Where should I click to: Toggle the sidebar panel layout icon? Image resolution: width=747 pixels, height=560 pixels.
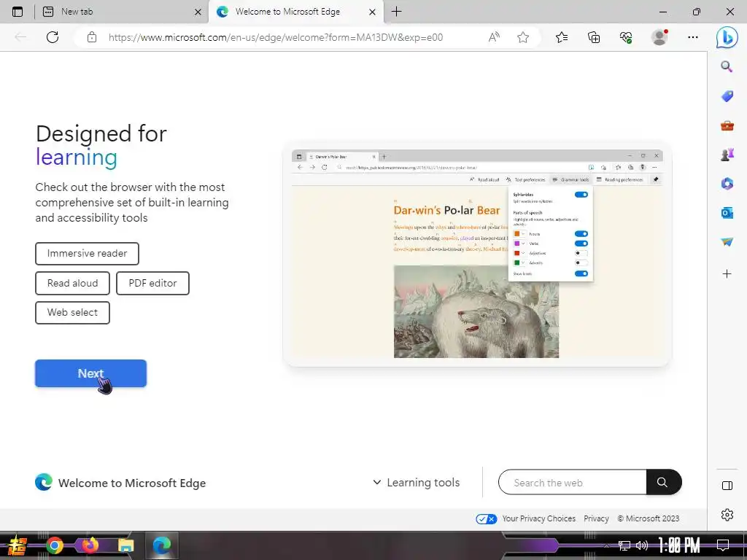pos(727,486)
